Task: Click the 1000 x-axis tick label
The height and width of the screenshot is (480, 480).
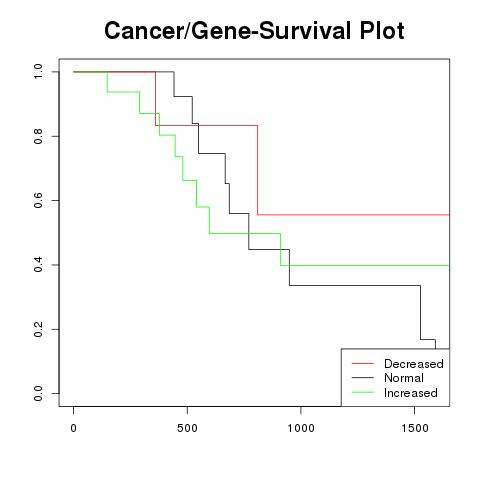Action: (301, 428)
